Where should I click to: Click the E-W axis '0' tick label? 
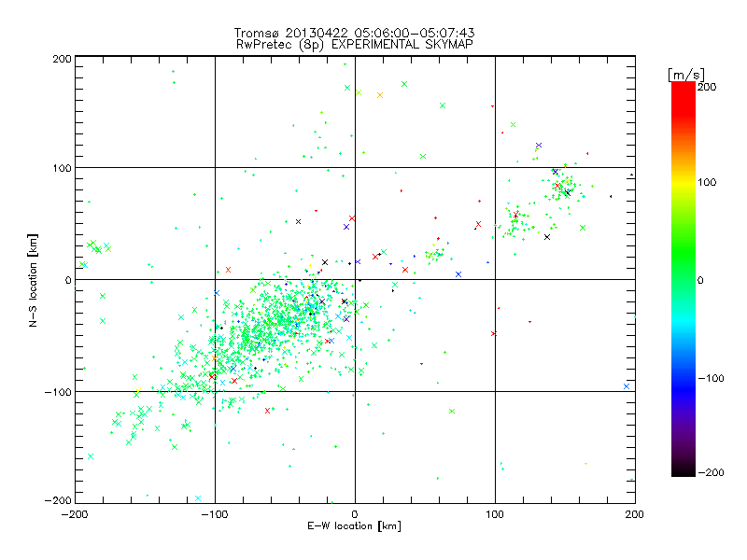click(x=355, y=514)
